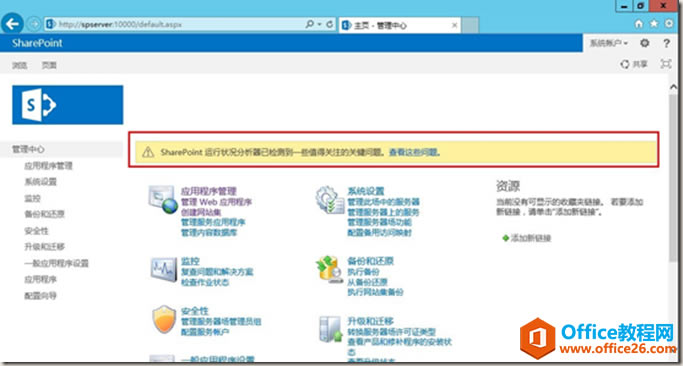This screenshot has width=683, height=366.
Task: Open the address bar search dropdown arrow
Action: coord(319,24)
